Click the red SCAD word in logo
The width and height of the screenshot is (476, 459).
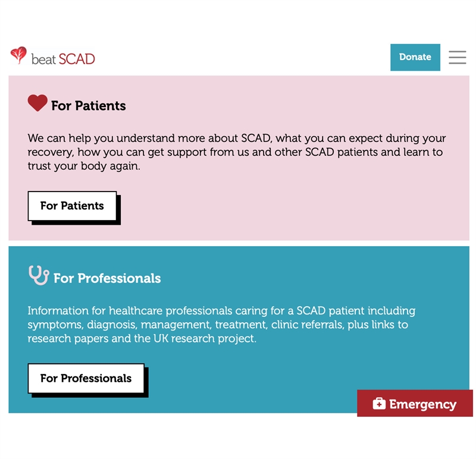pyautogui.click(x=77, y=59)
